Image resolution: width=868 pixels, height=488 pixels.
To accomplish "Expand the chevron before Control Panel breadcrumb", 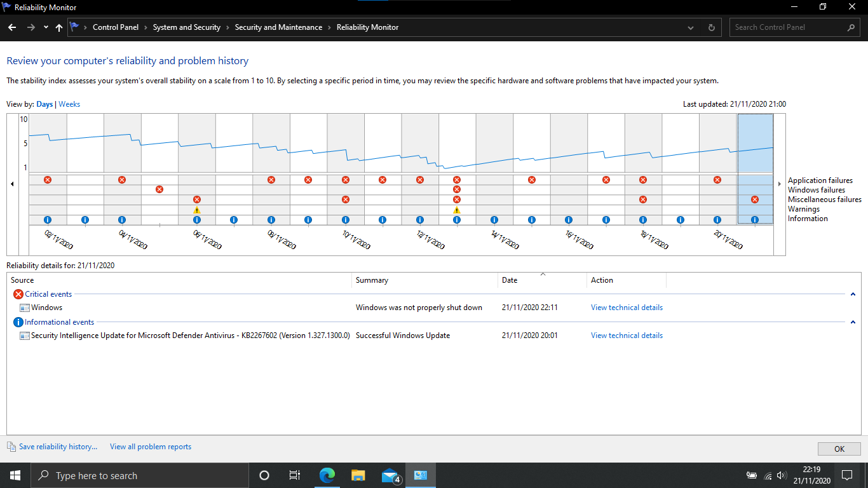I will click(85, 27).
